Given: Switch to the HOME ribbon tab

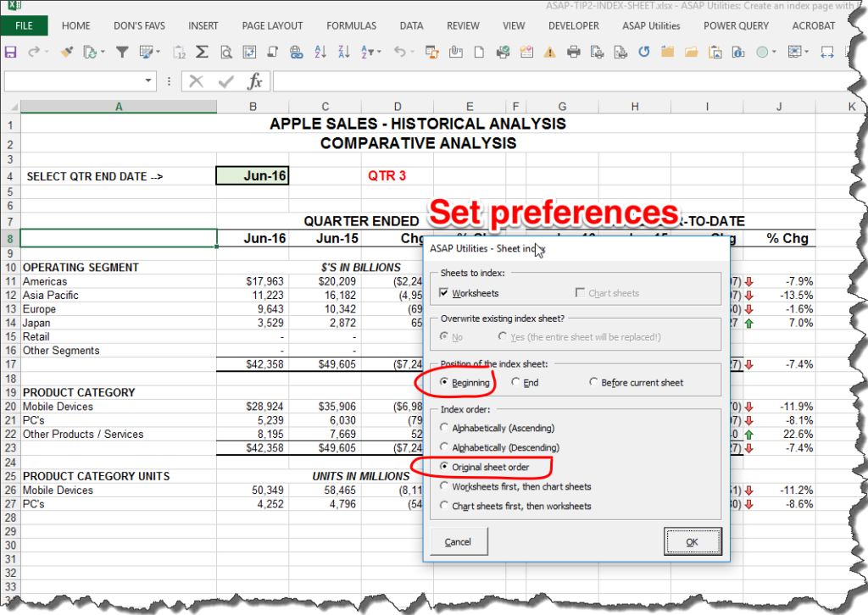Looking at the screenshot, I should pyautogui.click(x=75, y=25).
